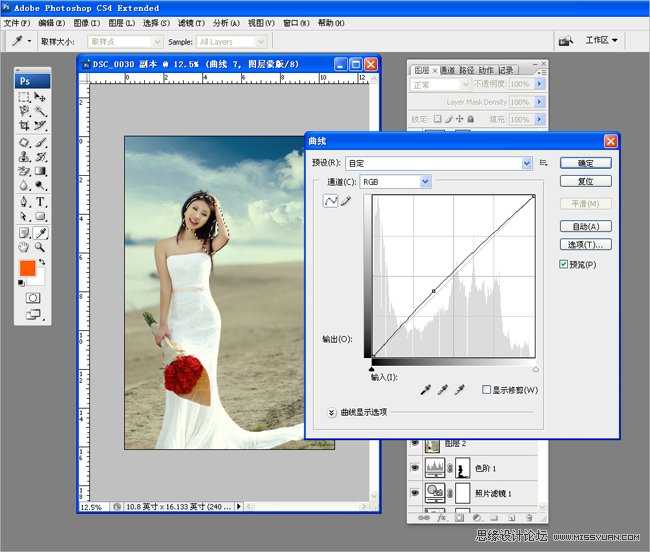Choose the pencil draw-curve mode icon
The width and height of the screenshot is (650, 552).
(x=346, y=201)
